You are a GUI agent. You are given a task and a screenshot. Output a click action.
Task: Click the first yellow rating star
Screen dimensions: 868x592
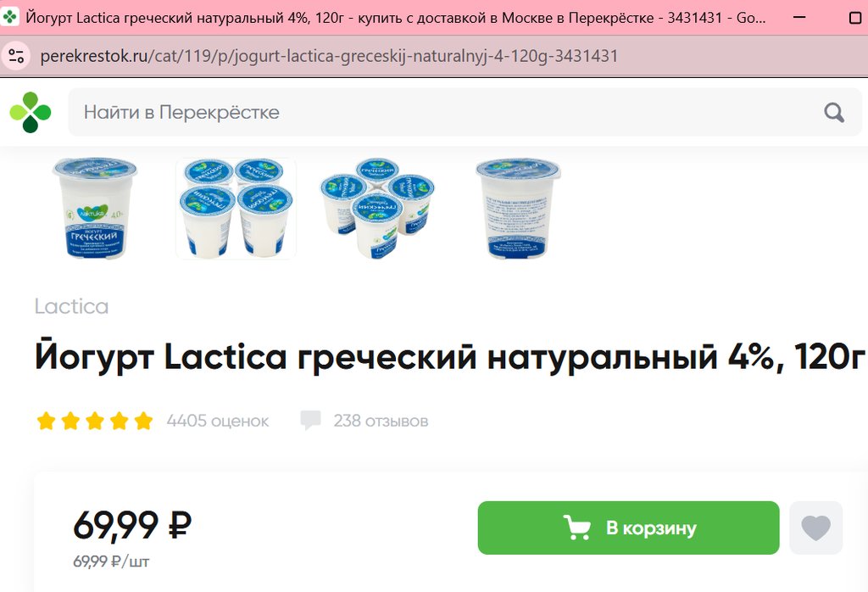46,421
